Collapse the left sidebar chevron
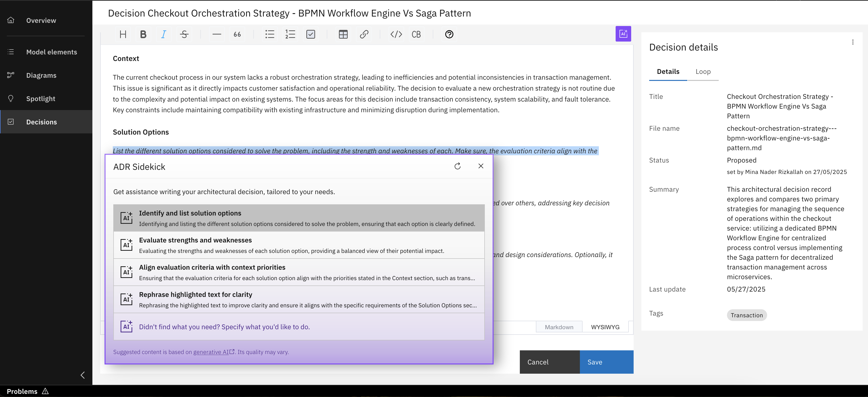Viewport: 868px width, 397px height. (83, 375)
